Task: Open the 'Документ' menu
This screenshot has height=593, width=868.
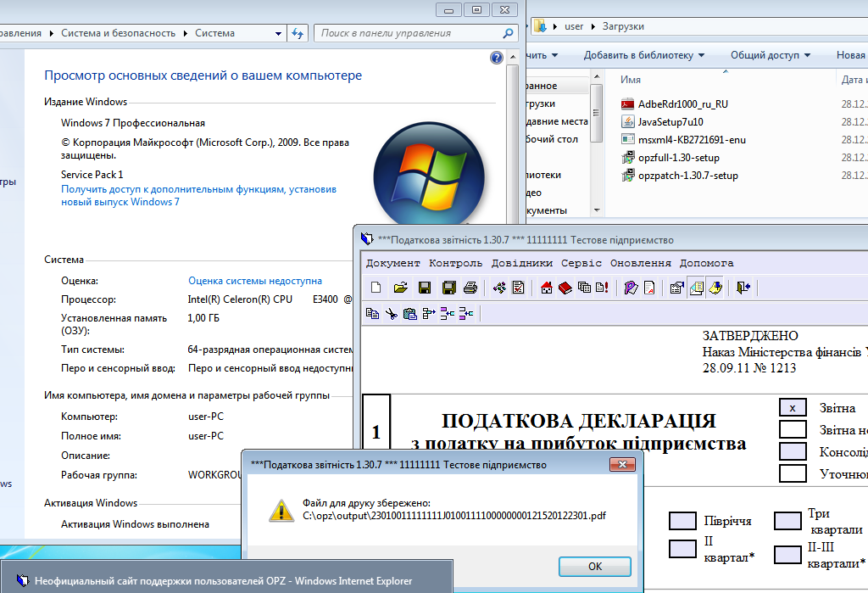Action: 392,263
